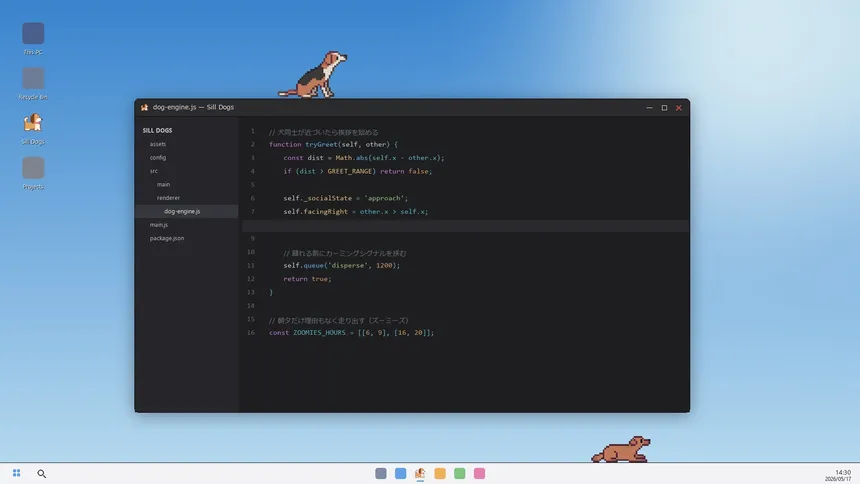Maximize the dog-engine.js editor window
This screenshot has height=484, width=860.
[x=664, y=108]
